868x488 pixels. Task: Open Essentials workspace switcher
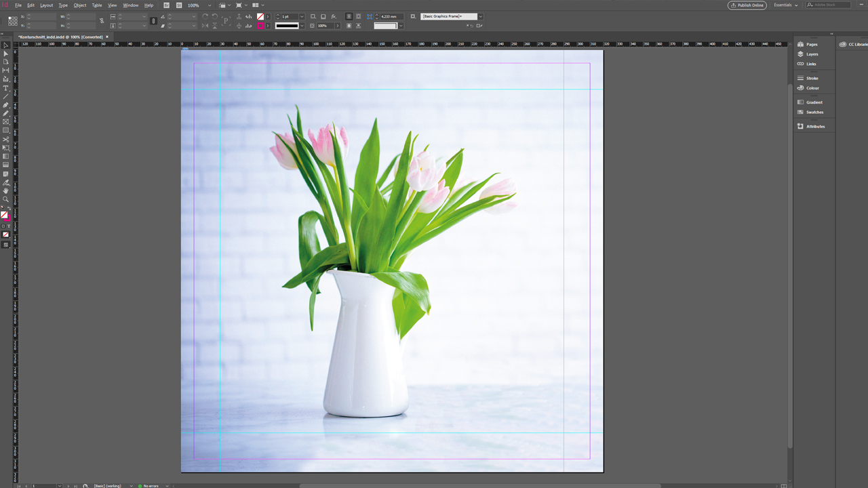pos(787,5)
